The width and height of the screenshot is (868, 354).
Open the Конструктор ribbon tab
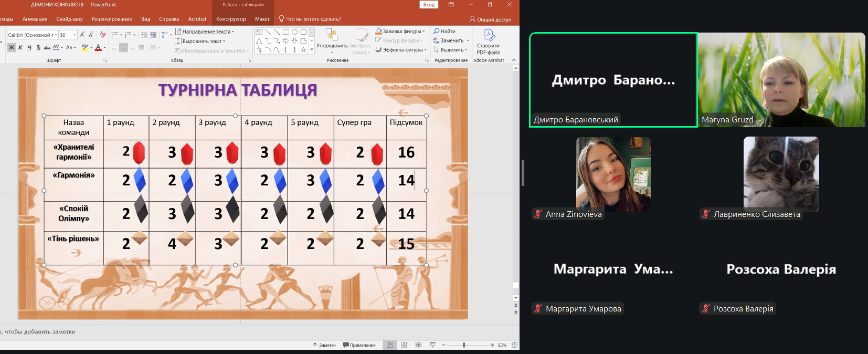pyautogui.click(x=231, y=19)
